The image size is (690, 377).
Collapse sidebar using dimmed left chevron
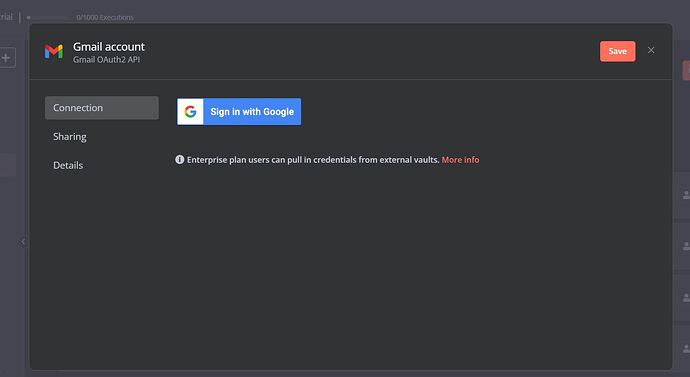[x=23, y=242]
